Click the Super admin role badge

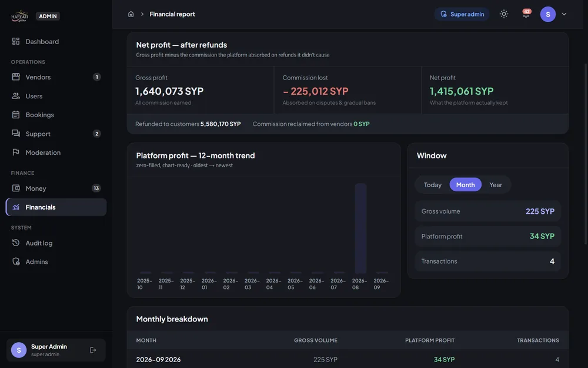tap(462, 14)
